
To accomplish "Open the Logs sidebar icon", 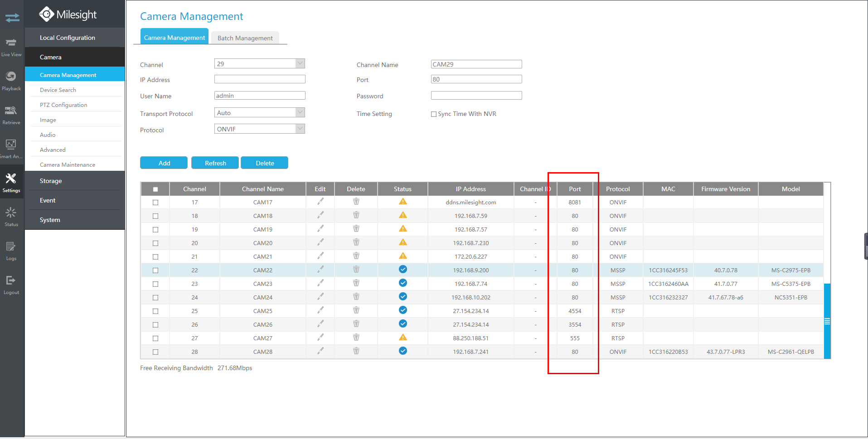I will tap(11, 251).
